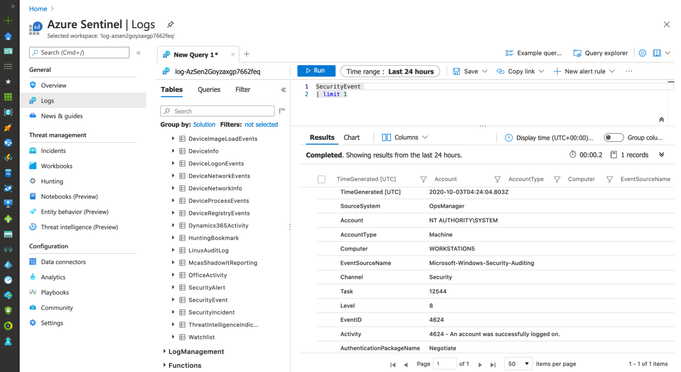Switch to the Tables tab
Screen dimensions: 681x372
tap(172, 89)
